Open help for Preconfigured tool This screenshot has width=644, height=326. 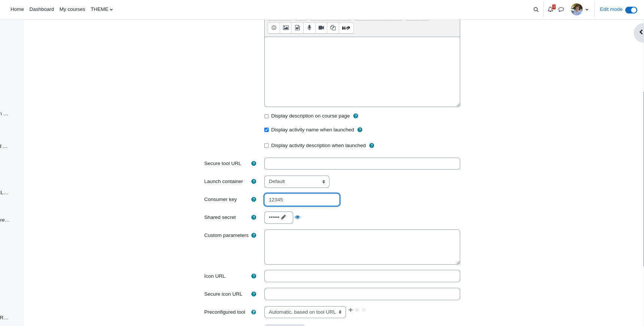point(253,312)
